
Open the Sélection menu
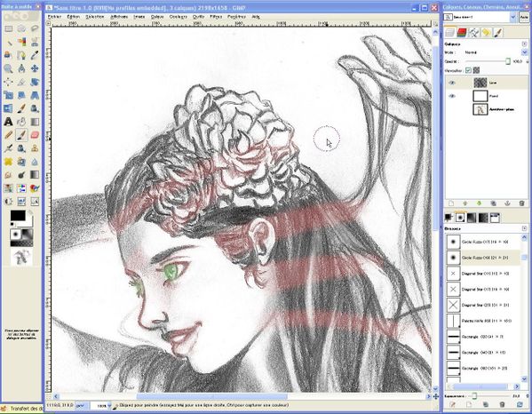(95, 16)
